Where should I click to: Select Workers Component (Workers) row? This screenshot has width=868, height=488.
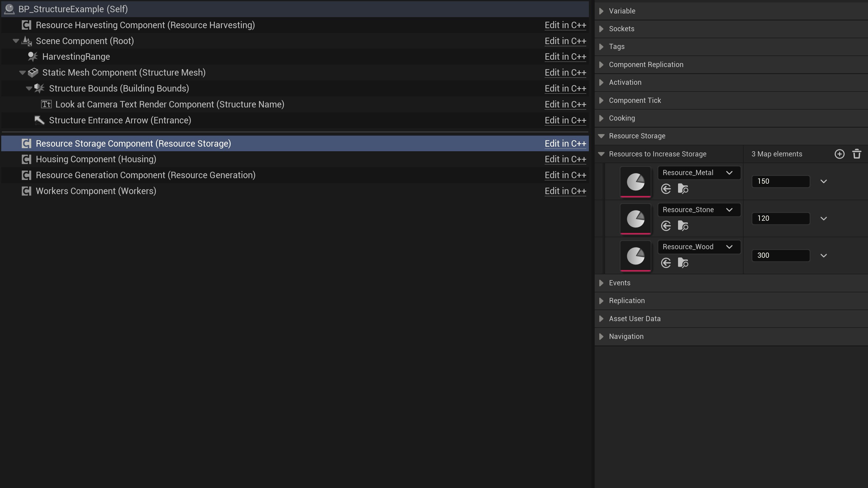click(96, 191)
